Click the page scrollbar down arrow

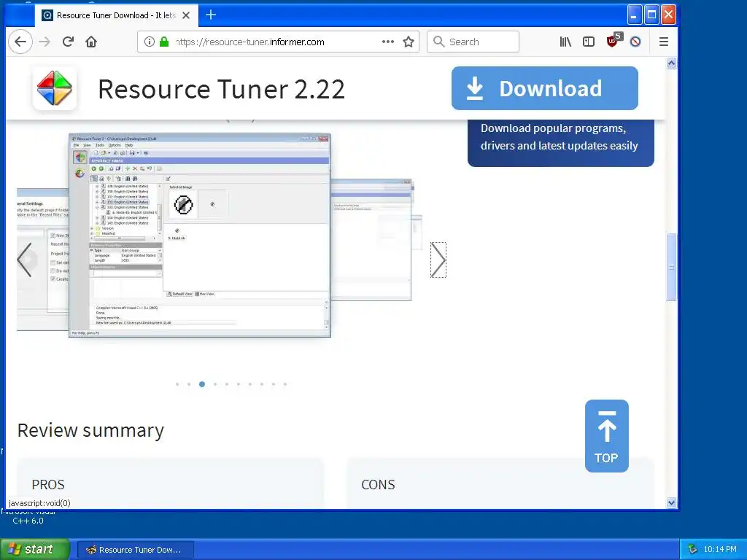pyautogui.click(x=671, y=502)
